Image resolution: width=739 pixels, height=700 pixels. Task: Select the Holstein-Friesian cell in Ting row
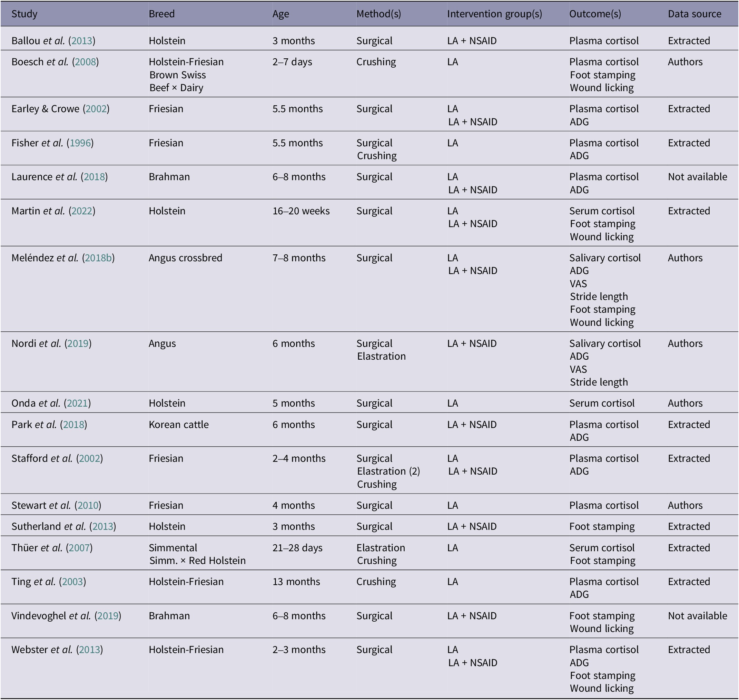pyautogui.click(x=186, y=581)
